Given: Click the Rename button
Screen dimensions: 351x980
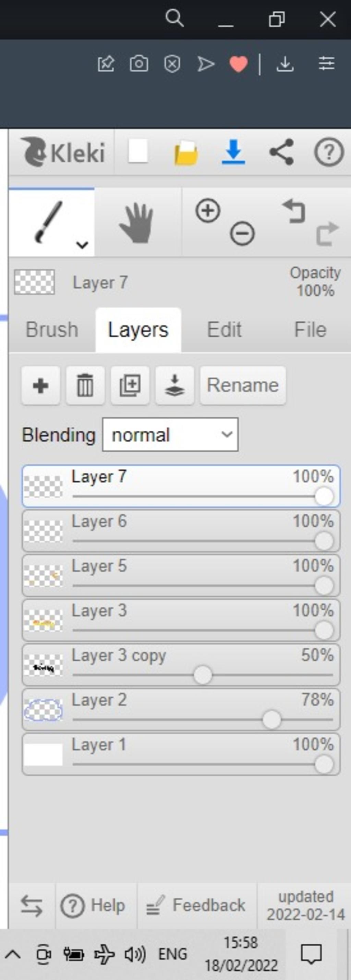Looking at the screenshot, I should 243,385.
